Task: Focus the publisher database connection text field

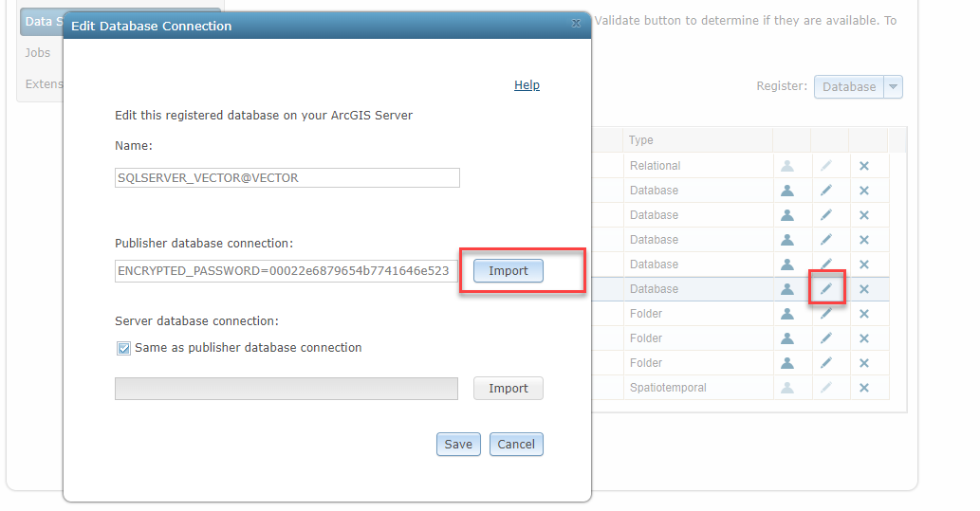Action: tap(287, 271)
